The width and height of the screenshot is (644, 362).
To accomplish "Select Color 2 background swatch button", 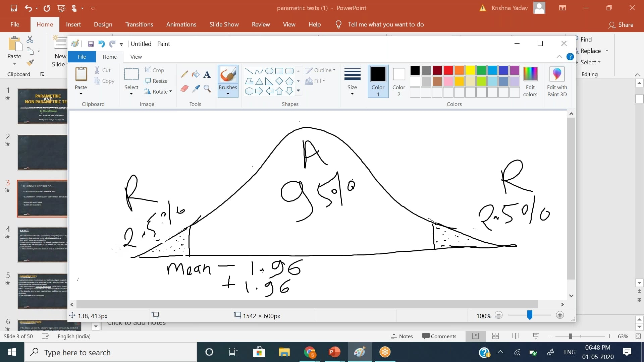I will (399, 81).
